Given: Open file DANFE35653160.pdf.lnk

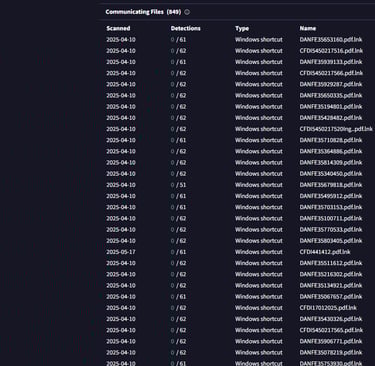Looking at the screenshot, I should [x=331, y=40].
